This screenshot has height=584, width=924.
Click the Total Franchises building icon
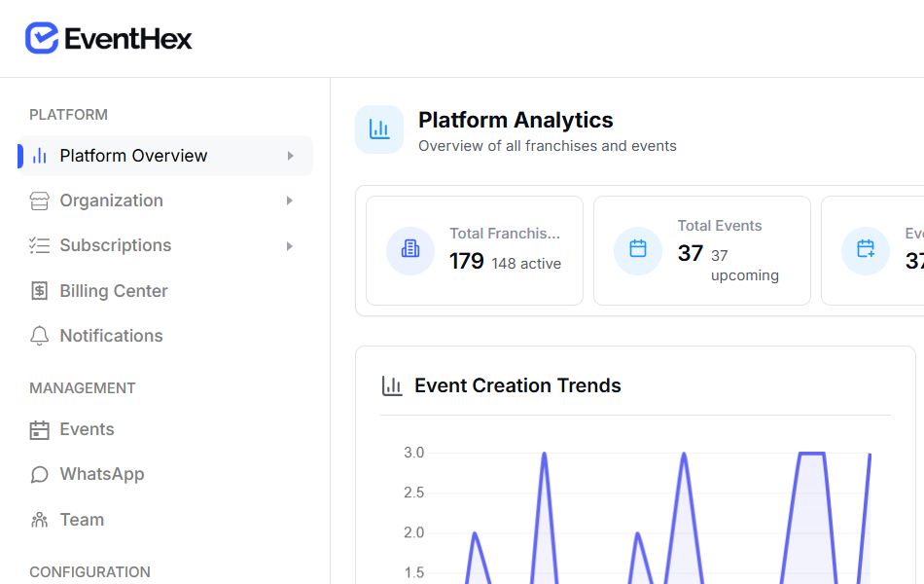click(x=410, y=250)
